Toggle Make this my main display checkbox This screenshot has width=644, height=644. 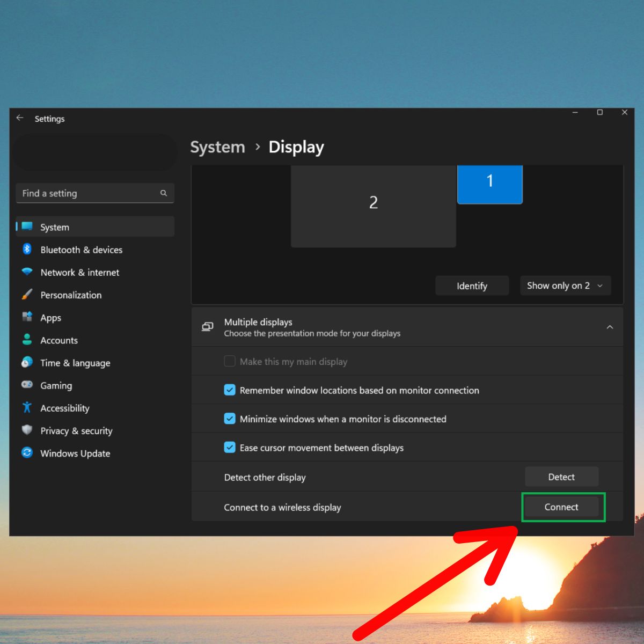tap(230, 361)
